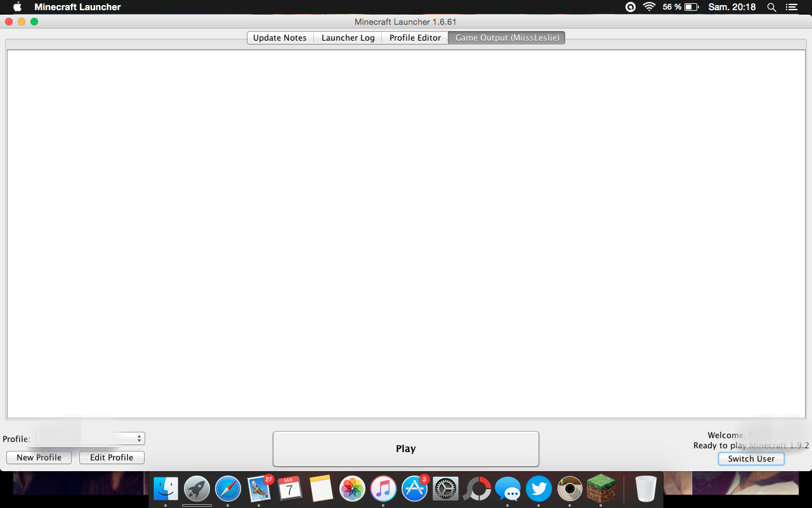Open the Trash in the dock
The height and width of the screenshot is (508, 812).
(x=646, y=488)
